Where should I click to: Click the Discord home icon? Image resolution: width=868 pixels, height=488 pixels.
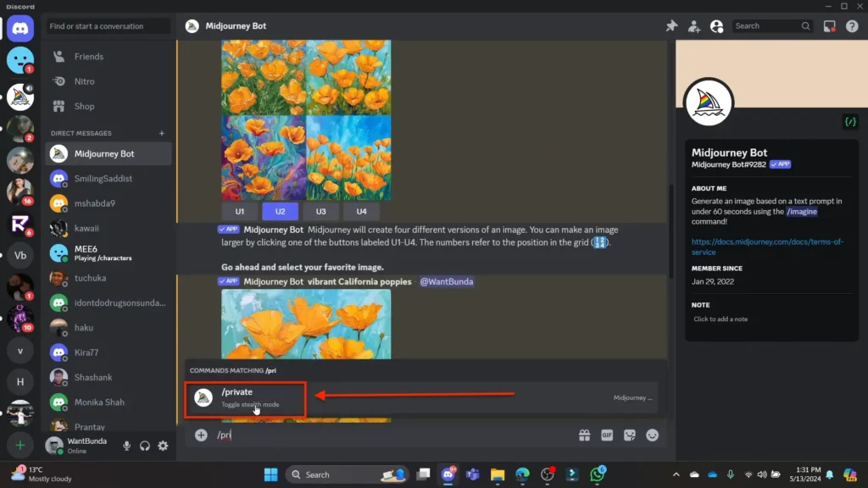point(20,28)
